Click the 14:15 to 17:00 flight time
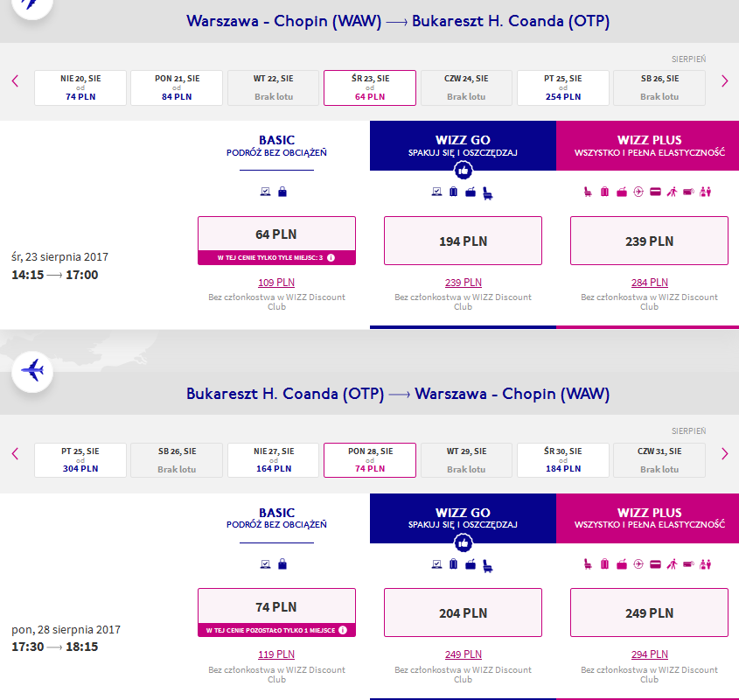Screen dimensions: 739x700 click(x=55, y=275)
